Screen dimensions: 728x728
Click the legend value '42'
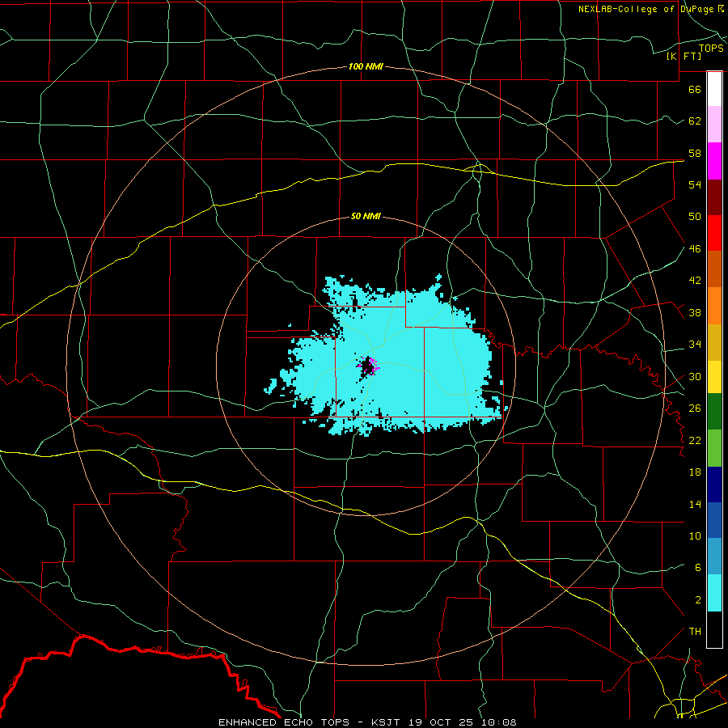[695, 281]
